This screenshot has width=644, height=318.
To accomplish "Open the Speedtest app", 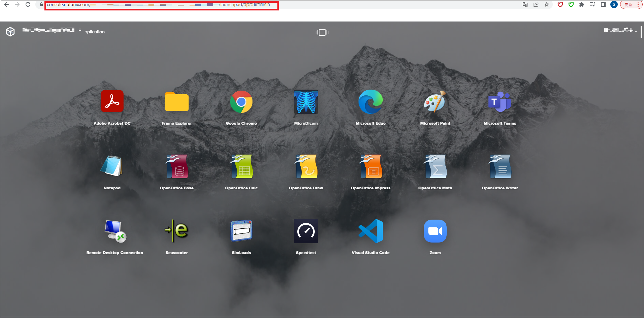I will (306, 231).
